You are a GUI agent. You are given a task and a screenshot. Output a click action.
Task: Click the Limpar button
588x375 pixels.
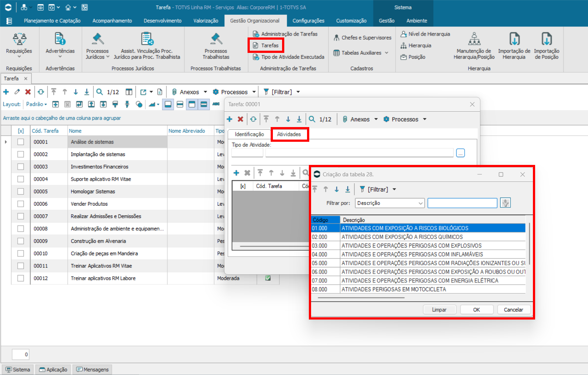439,310
